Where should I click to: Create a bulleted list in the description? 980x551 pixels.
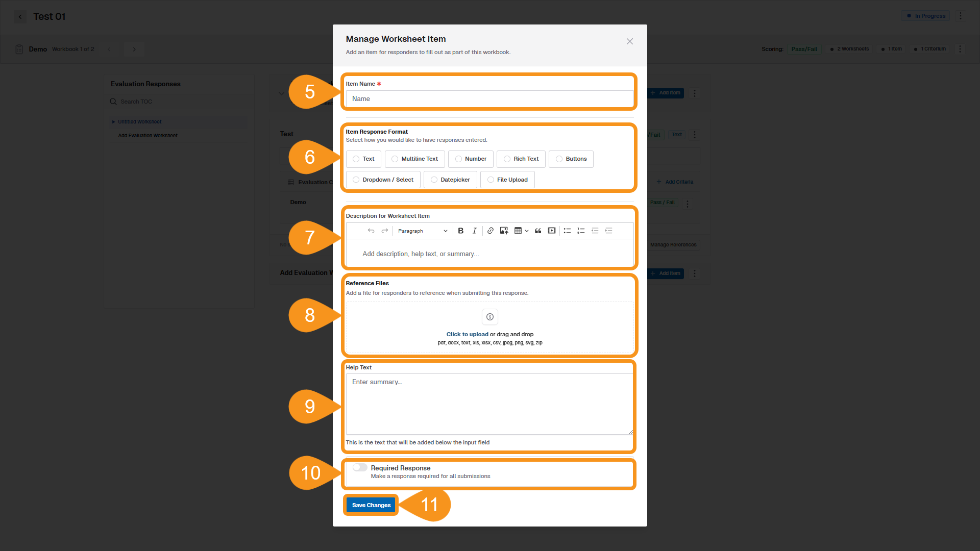(567, 231)
